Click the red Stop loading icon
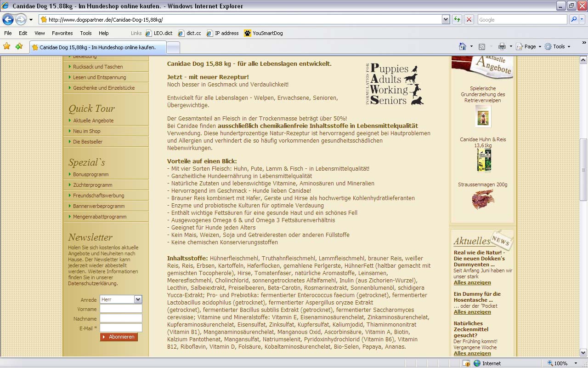Image resolution: width=588 pixels, height=368 pixels. [x=469, y=19]
